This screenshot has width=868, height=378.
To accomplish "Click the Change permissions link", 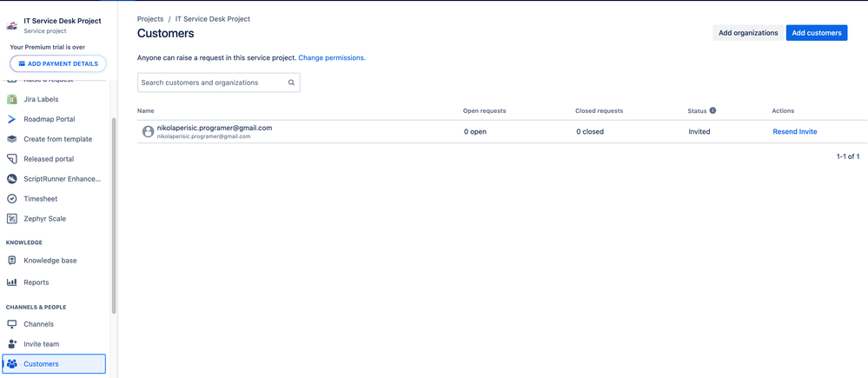I will pyautogui.click(x=332, y=57).
